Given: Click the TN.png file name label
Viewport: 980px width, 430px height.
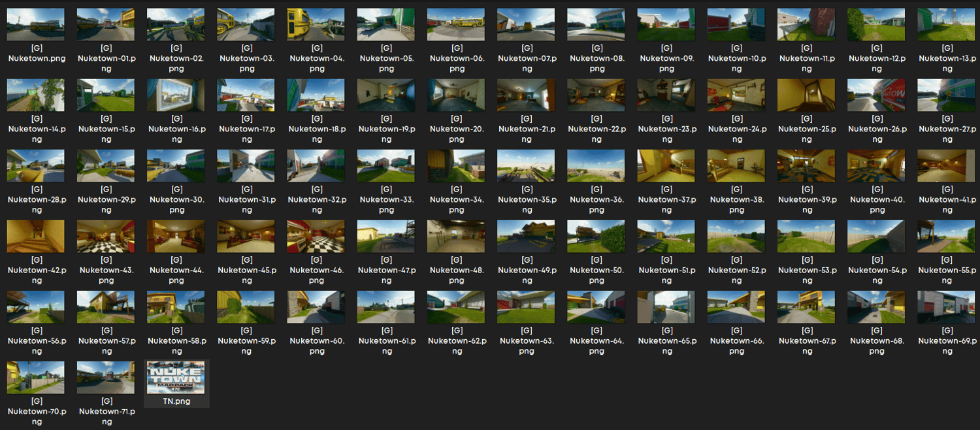Looking at the screenshot, I should click(x=176, y=401).
